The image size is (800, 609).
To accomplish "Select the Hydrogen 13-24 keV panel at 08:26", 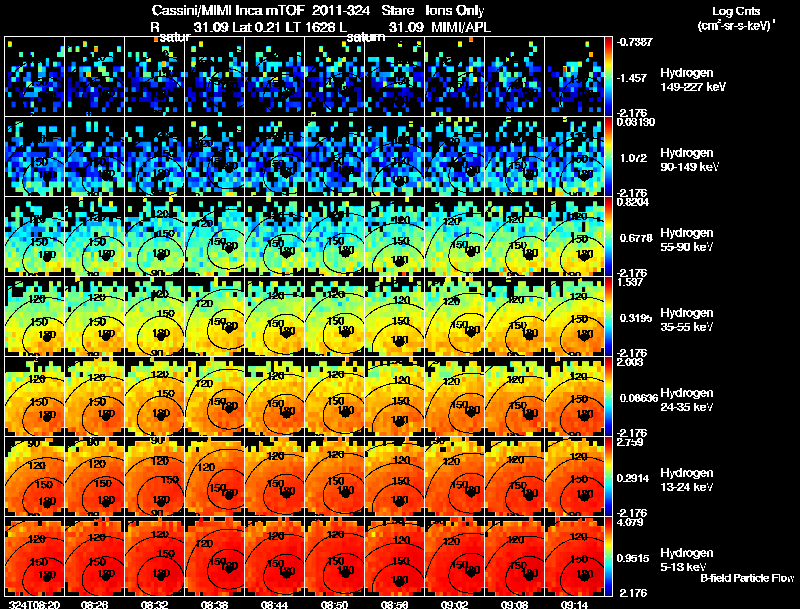I will click(x=95, y=477).
